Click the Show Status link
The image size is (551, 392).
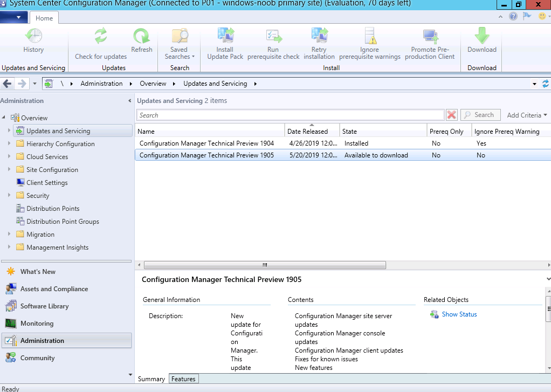pyautogui.click(x=459, y=314)
